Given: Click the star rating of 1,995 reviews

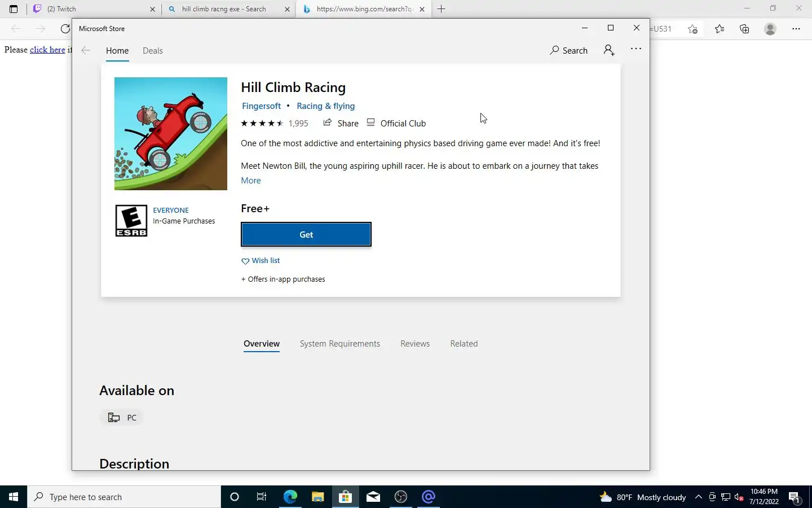Looking at the screenshot, I should (275, 123).
